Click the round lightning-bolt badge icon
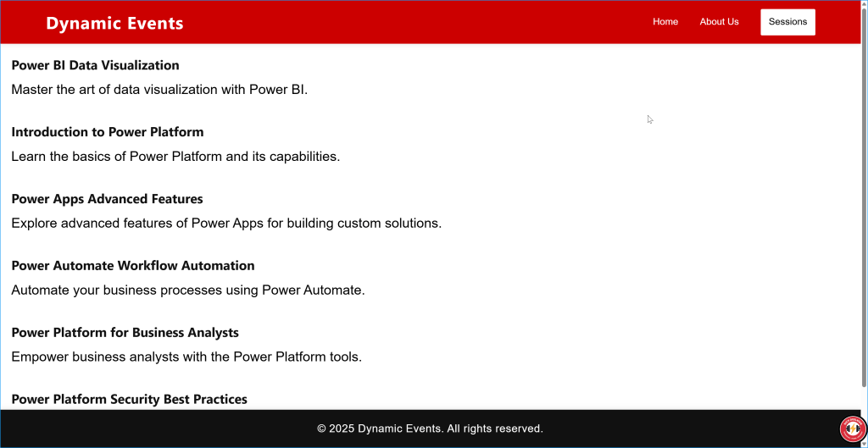Image resolution: width=868 pixels, height=448 pixels. click(850, 429)
